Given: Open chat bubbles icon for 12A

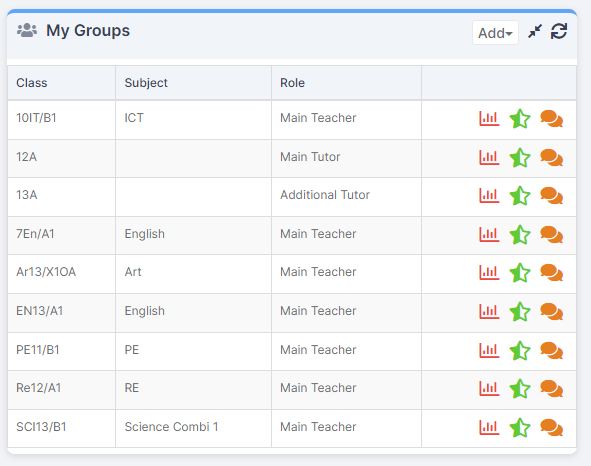Looking at the screenshot, I should (551, 158).
